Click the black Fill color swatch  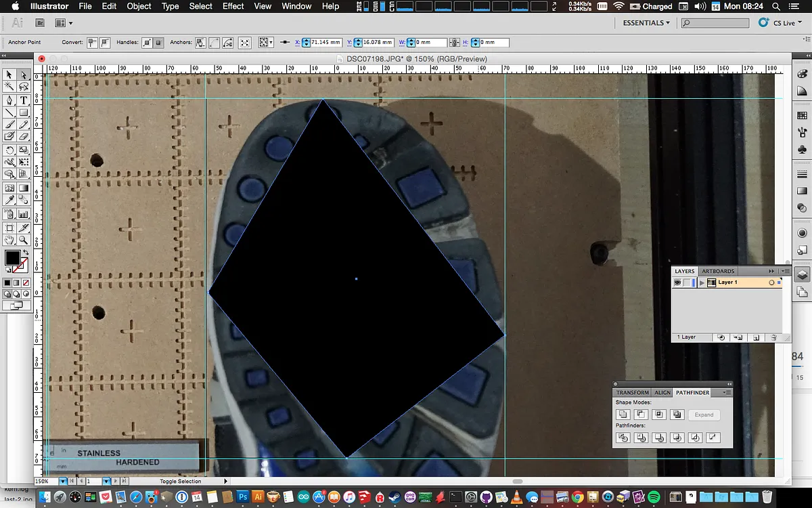[12, 257]
